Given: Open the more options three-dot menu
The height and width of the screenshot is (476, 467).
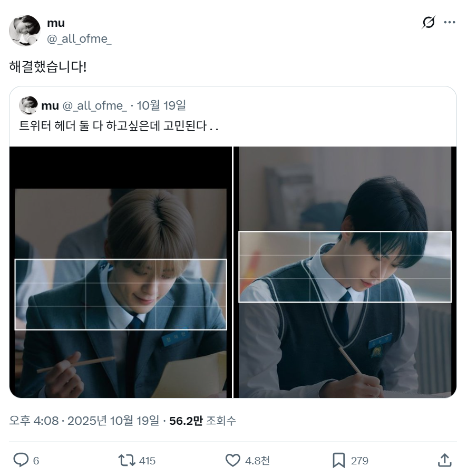Looking at the screenshot, I should pos(450,23).
